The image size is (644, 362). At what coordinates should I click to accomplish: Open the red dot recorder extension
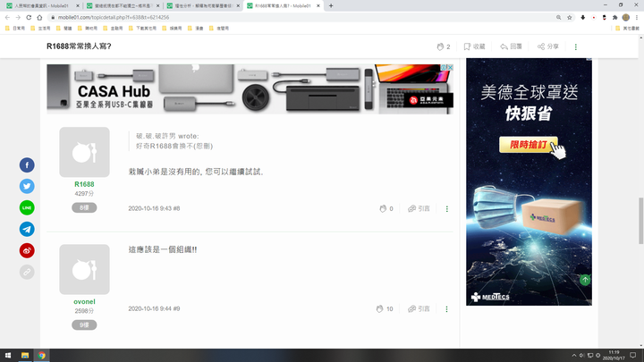594,17
